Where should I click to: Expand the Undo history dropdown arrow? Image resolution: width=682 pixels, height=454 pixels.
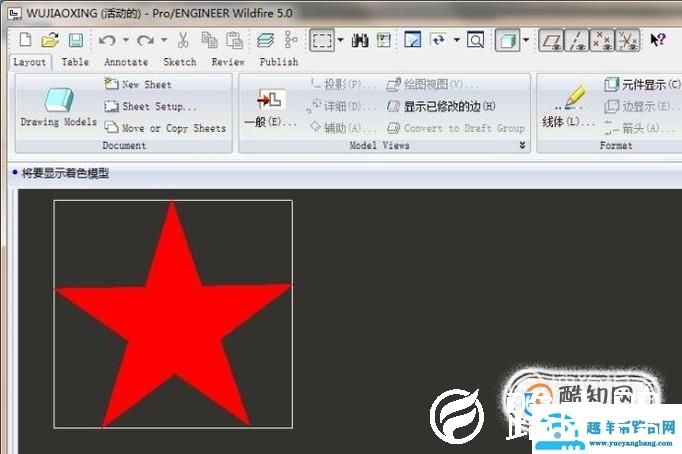click(126, 40)
